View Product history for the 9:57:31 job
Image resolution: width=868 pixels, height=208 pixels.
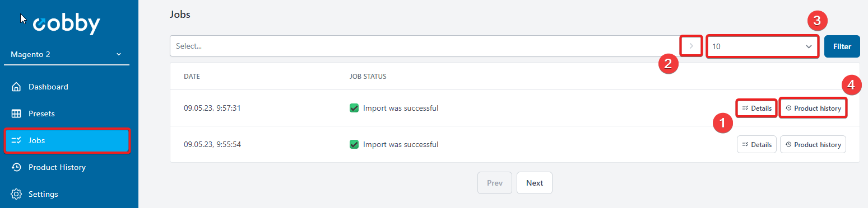pyautogui.click(x=813, y=108)
